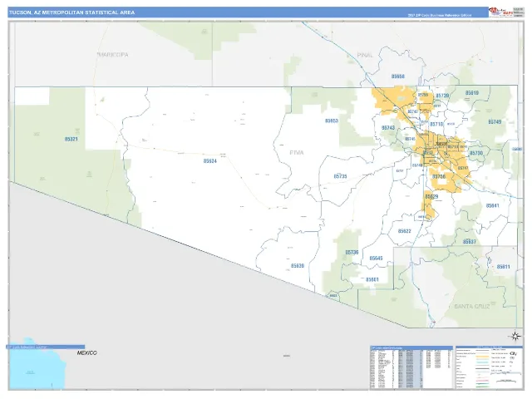Select ZIP code 85749 label
This screenshot has height=399, width=532.
click(495, 122)
